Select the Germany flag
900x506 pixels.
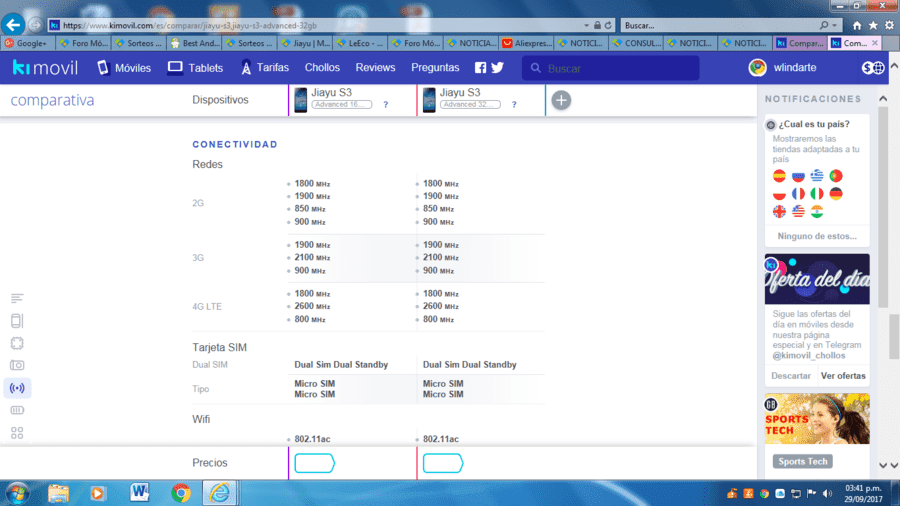[836, 194]
